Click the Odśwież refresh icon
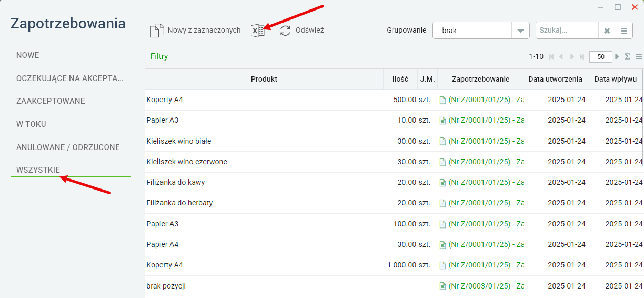The width and height of the screenshot is (644, 298). click(x=285, y=31)
